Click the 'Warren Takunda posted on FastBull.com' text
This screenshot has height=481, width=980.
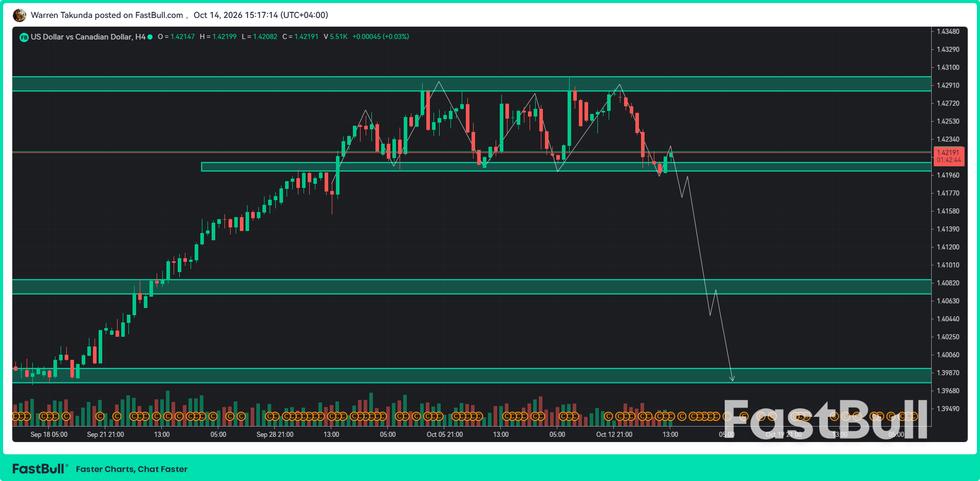(107, 15)
